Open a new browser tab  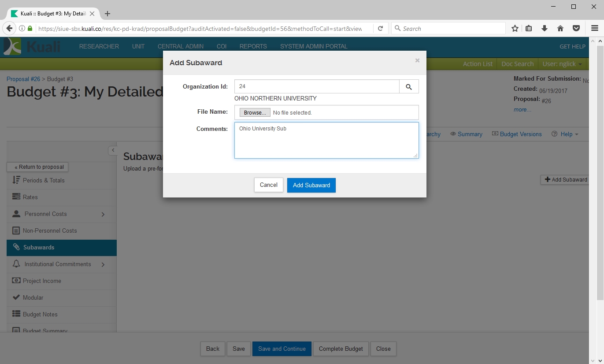coord(107,14)
